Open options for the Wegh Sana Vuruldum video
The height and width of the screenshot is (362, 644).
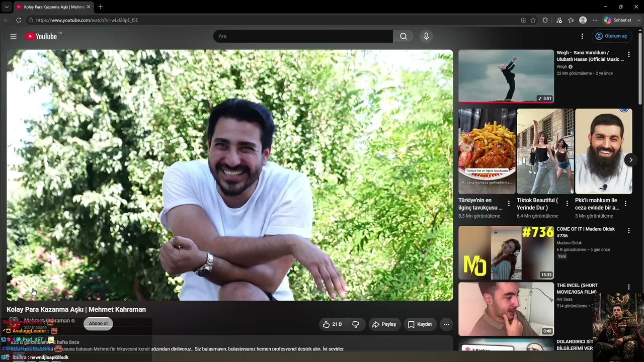click(628, 54)
